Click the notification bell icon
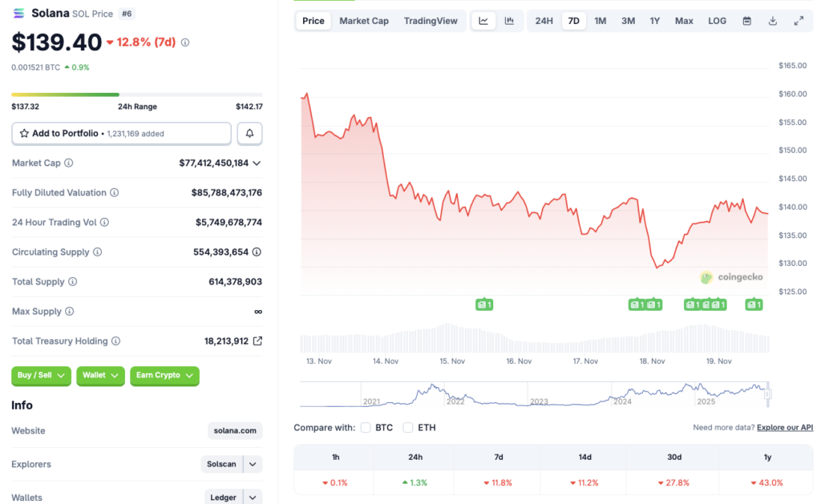The image size is (821, 504). pyautogui.click(x=249, y=133)
